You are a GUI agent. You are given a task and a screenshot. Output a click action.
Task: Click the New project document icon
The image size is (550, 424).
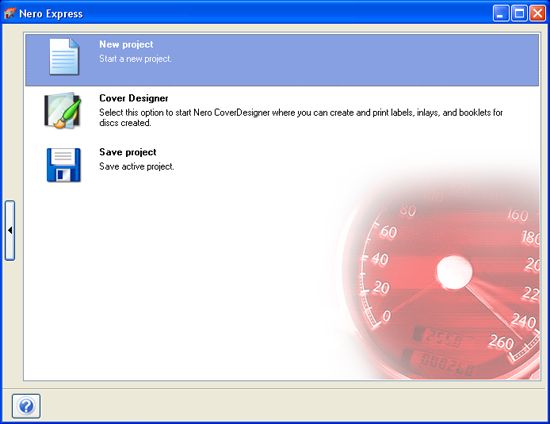[x=64, y=57]
